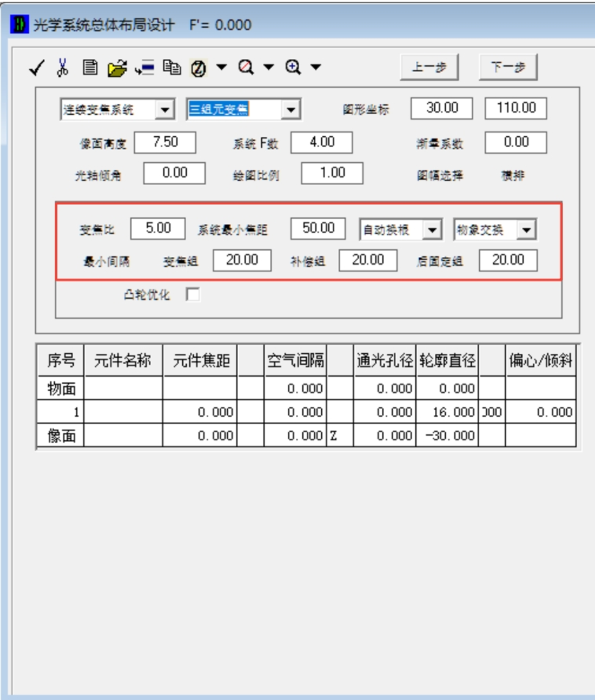Click the 像面高度 input box
This screenshot has width=598, height=700.
165,143
